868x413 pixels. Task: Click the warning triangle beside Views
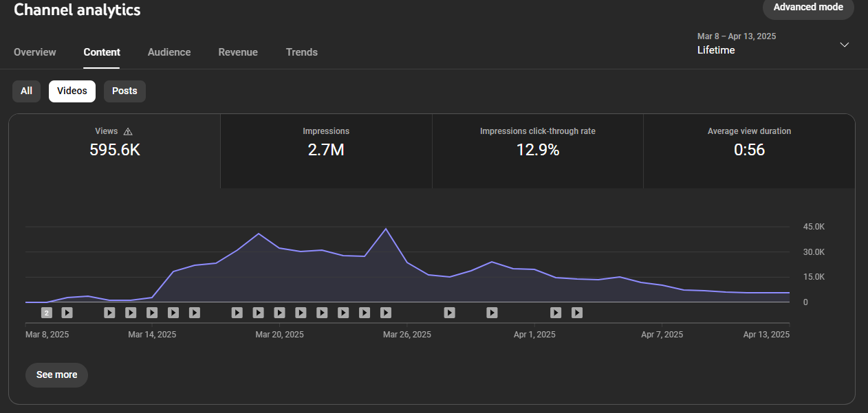tap(128, 131)
